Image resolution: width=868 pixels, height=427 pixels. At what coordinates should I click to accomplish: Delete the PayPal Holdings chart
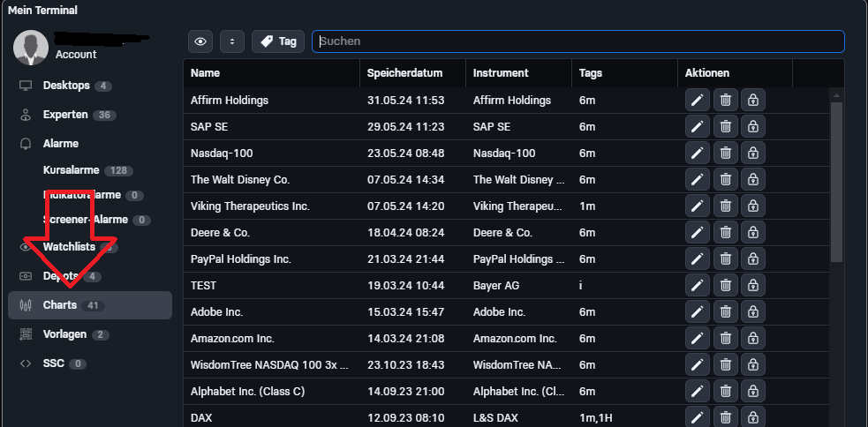tap(725, 258)
